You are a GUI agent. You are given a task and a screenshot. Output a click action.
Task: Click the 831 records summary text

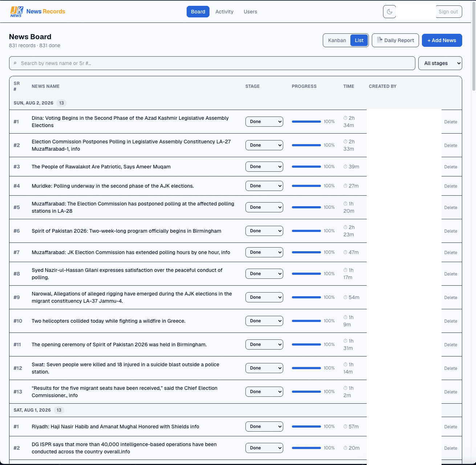coord(34,46)
